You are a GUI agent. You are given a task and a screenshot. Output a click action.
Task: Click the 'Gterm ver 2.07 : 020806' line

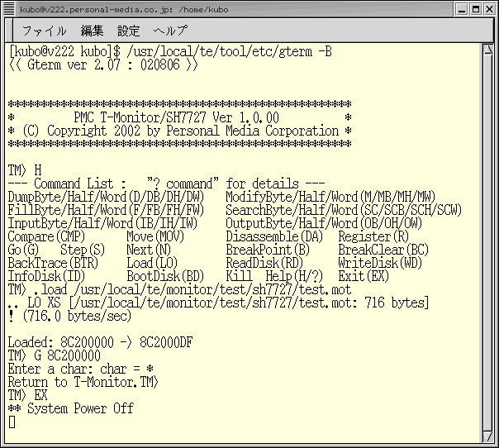pos(103,64)
